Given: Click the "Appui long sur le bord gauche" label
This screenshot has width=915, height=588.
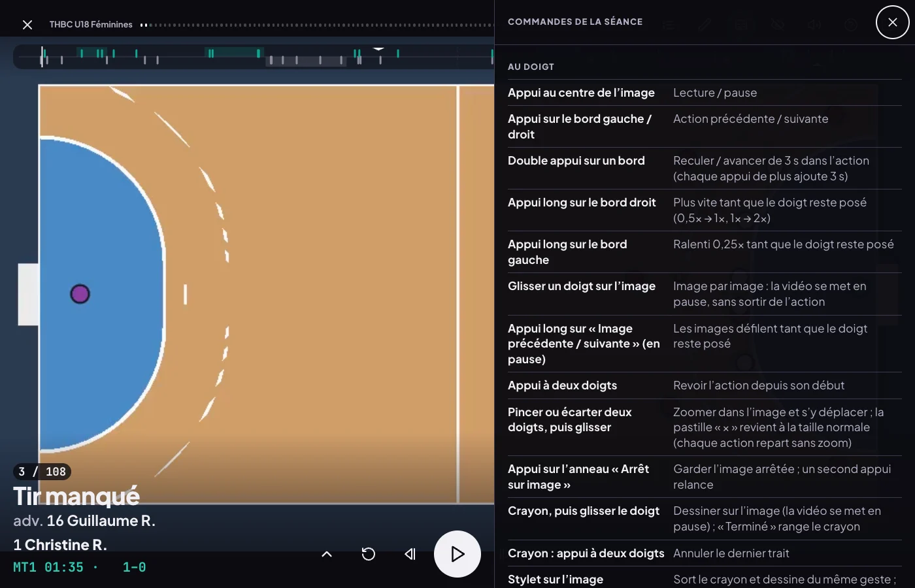Looking at the screenshot, I should click(x=567, y=252).
